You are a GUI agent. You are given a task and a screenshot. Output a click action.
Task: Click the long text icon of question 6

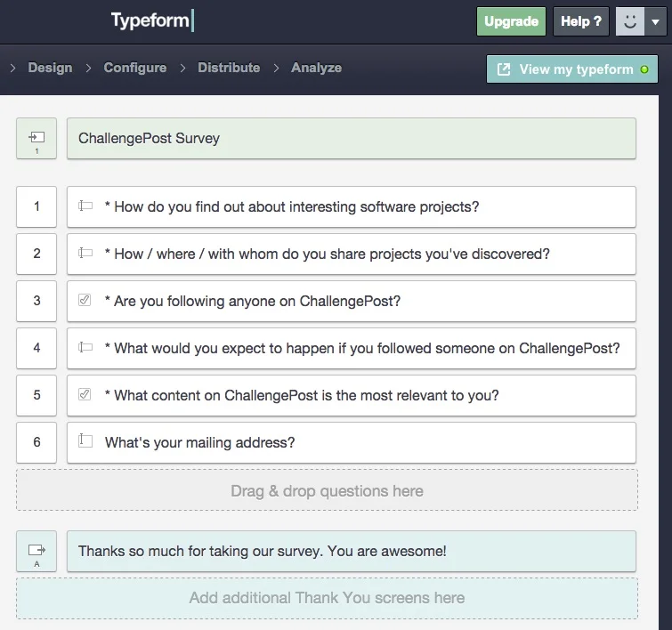85,440
